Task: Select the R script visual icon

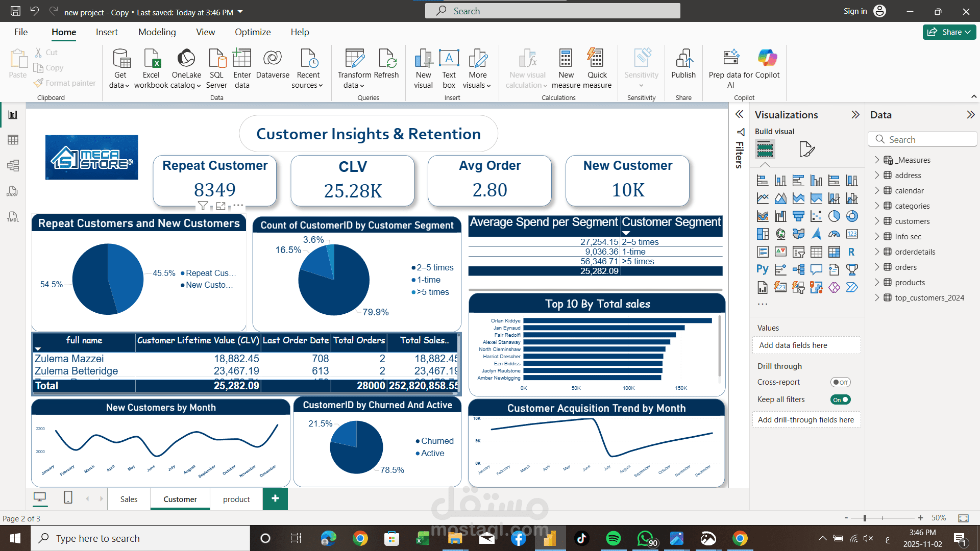Action: [x=852, y=252]
